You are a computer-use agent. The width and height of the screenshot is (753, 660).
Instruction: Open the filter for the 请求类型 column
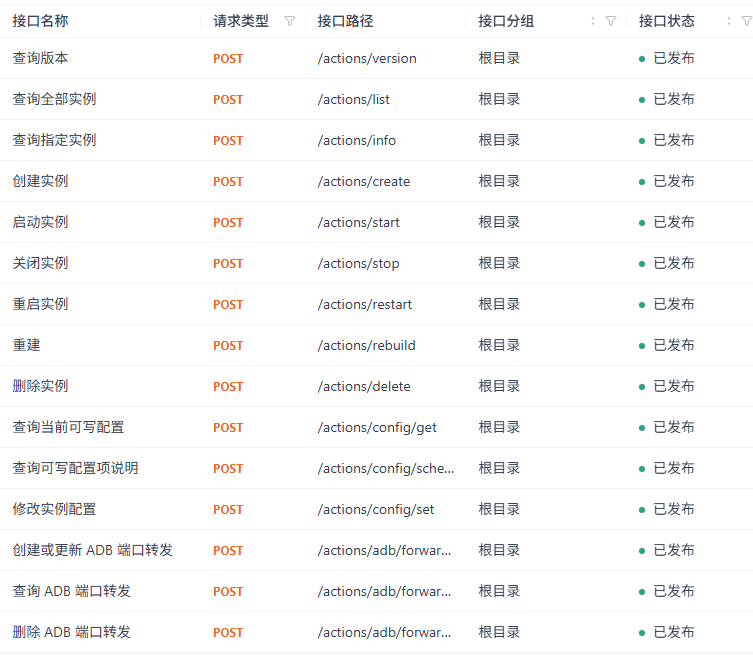click(290, 21)
